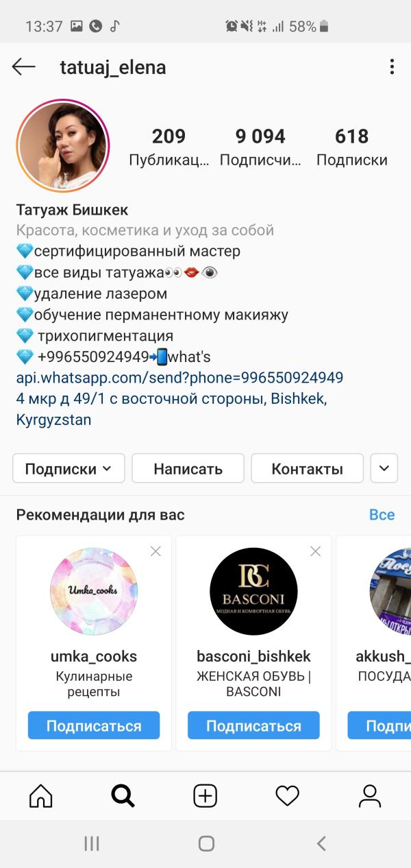Open the three-dot options menu
411x868 pixels.
[392, 67]
